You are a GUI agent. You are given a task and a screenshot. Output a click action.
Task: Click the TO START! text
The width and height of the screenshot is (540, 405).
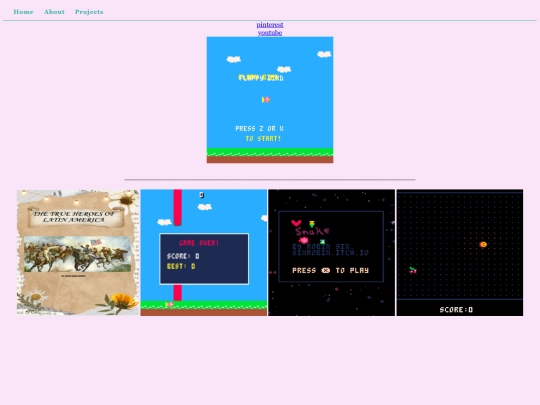click(263, 138)
